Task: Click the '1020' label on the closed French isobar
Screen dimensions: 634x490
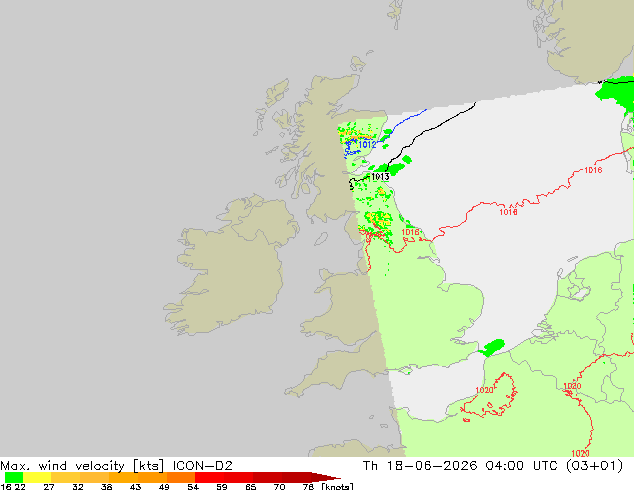Action: click(484, 390)
